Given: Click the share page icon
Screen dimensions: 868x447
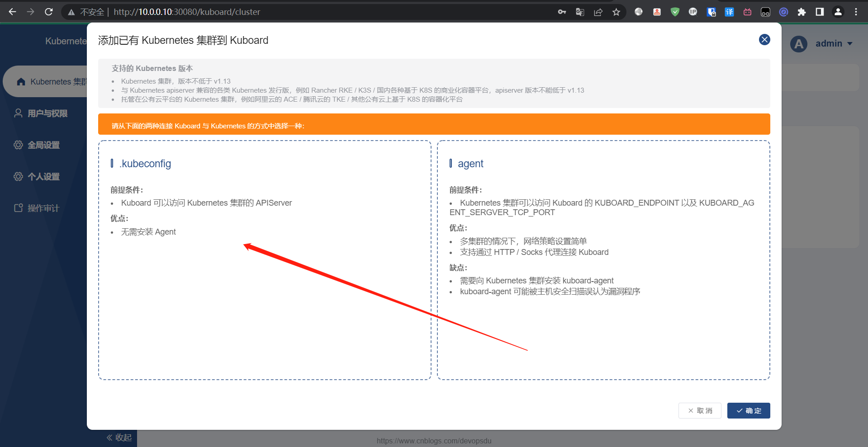Looking at the screenshot, I should [598, 12].
